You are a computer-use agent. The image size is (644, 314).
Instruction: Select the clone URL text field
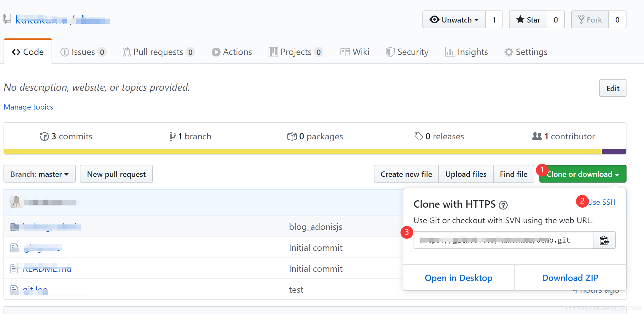(x=504, y=240)
